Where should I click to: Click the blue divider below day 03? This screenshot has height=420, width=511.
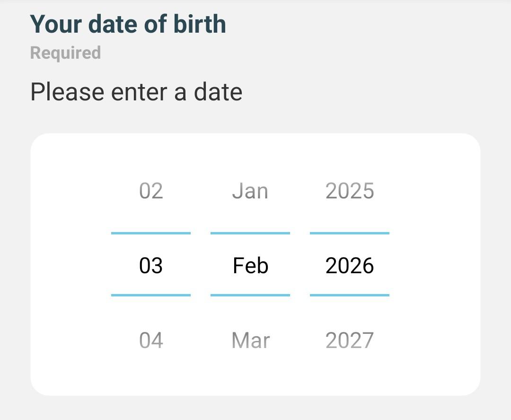(151, 295)
